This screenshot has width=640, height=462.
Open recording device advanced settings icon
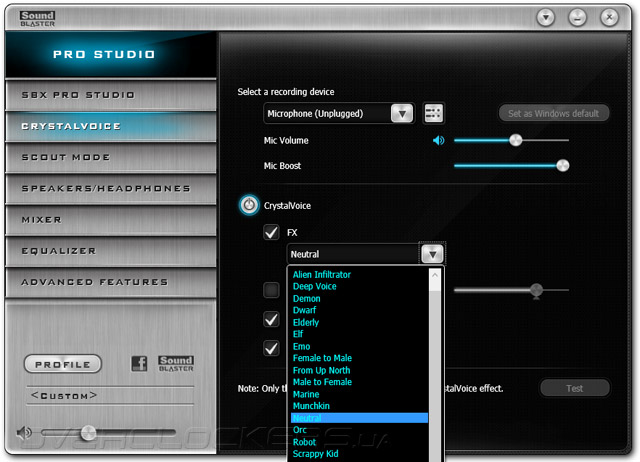[x=433, y=113]
